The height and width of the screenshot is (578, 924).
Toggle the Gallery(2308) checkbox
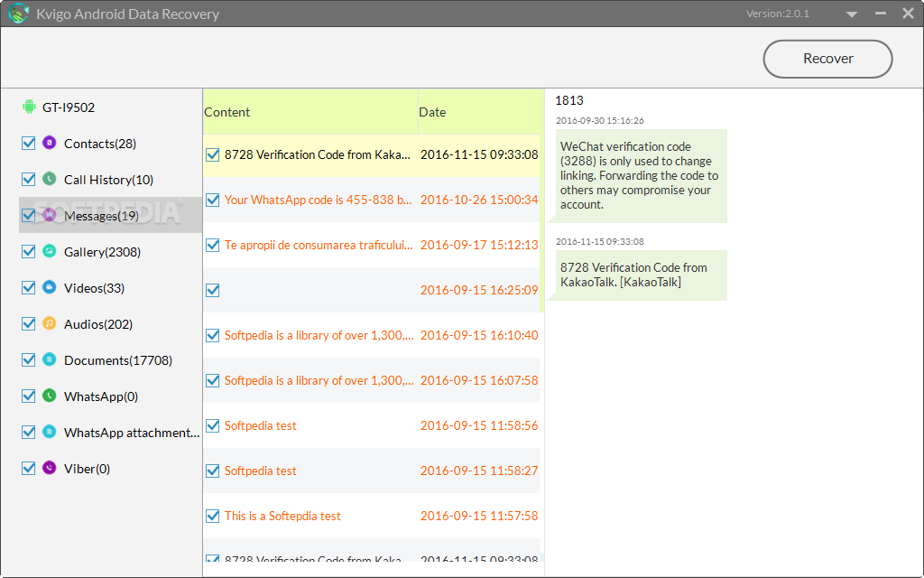(28, 251)
